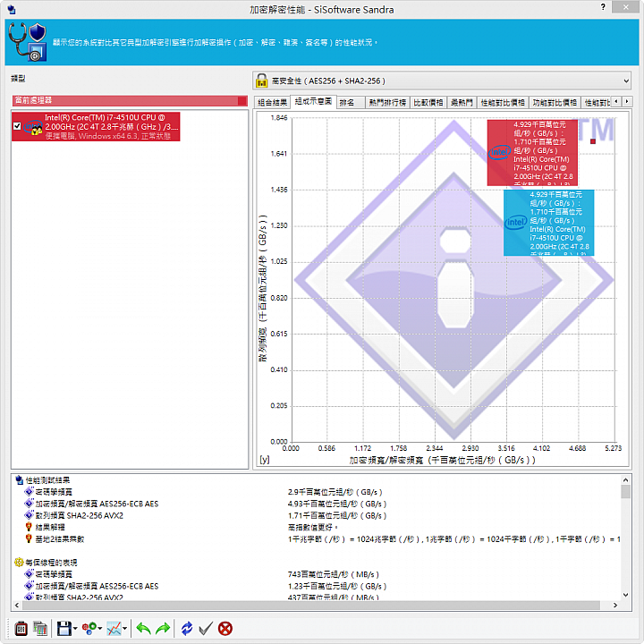Screen dimensions: 644x644
Task: Click the colored gears engine icon
Action: point(89,629)
